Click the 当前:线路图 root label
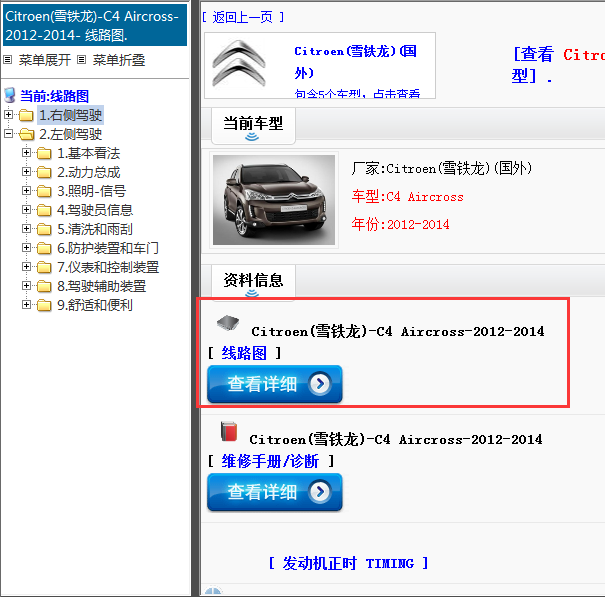The width and height of the screenshot is (605, 597). [54, 96]
